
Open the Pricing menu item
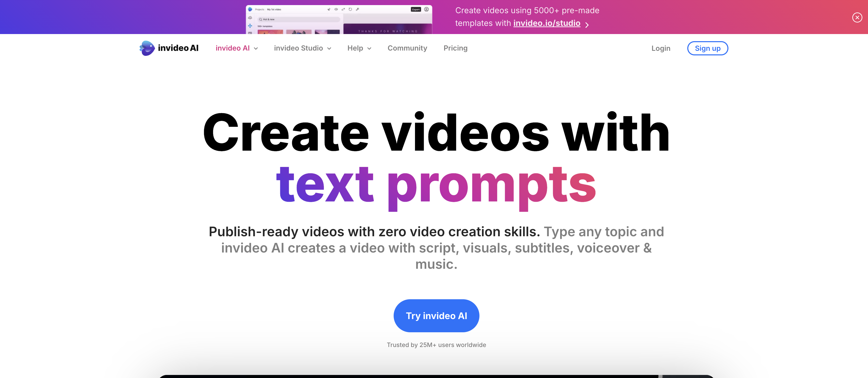tap(455, 48)
